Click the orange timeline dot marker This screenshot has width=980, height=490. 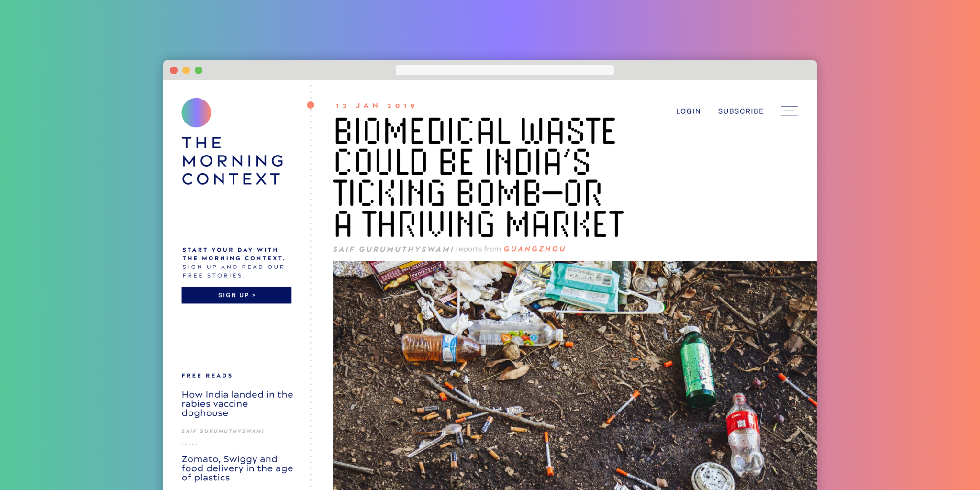311,105
